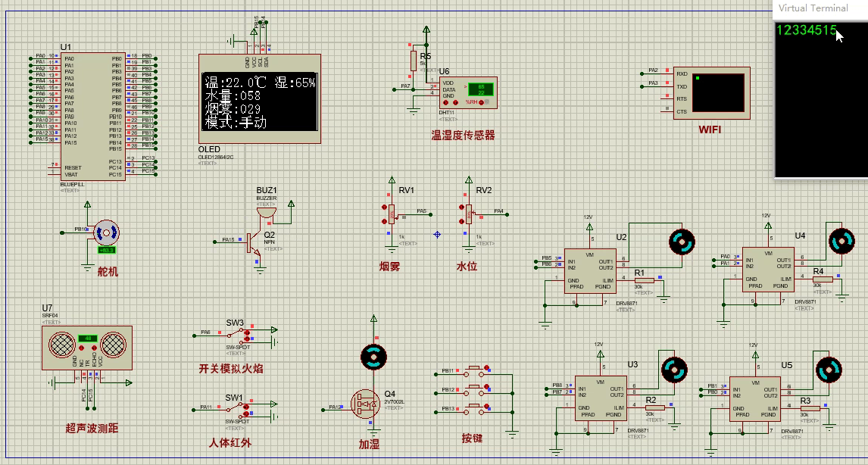The width and height of the screenshot is (868, 465).
Task: Select the DRV8871 motor driver U2
Action: pos(592,269)
